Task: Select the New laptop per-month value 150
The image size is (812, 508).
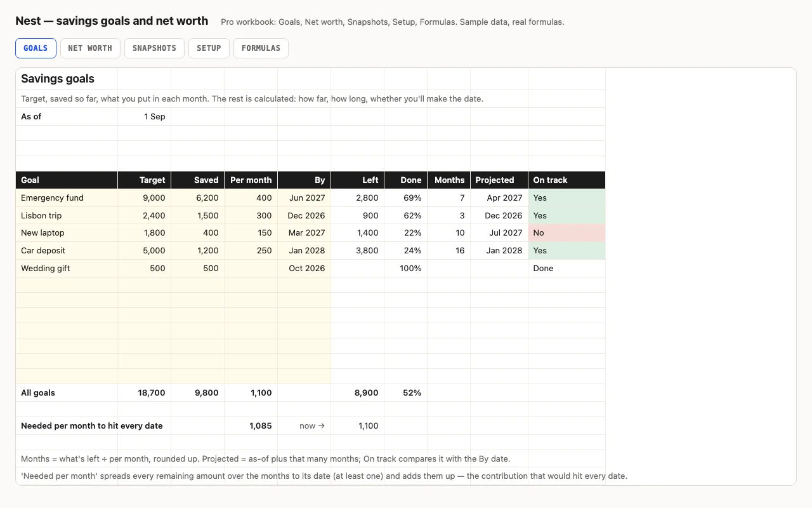Action: (x=251, y=233)
